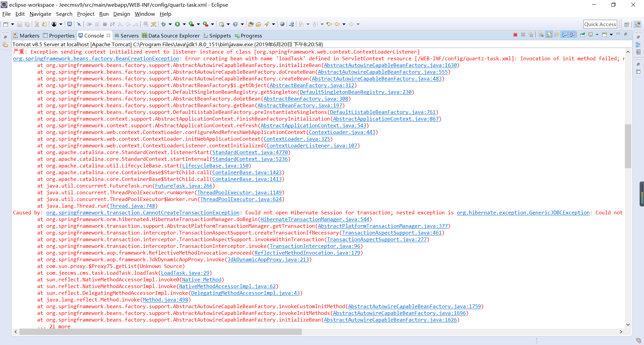Click the green Run button in the toolbar
This screenshot has height=345, width=644.
coord(177,24)
